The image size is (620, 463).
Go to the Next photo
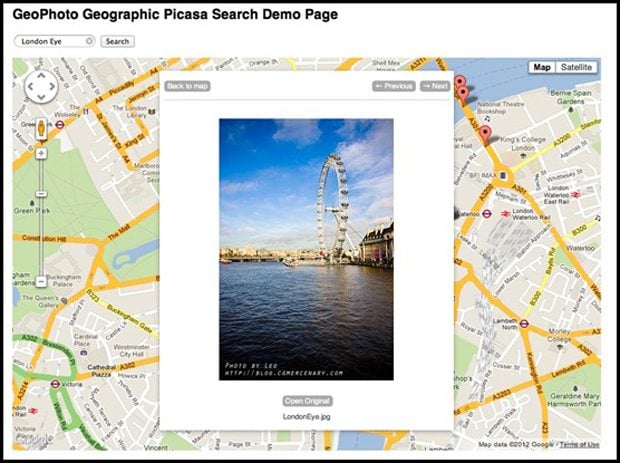435,86
